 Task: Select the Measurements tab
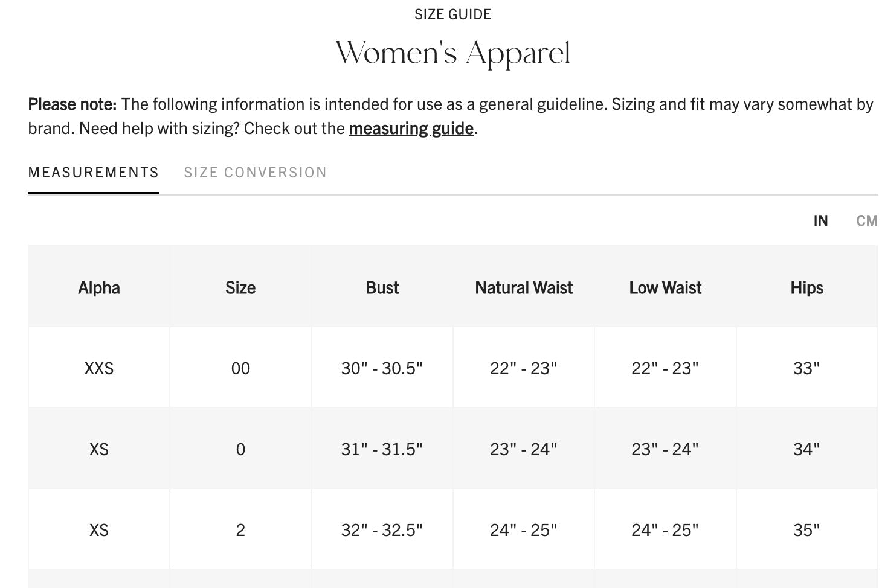pos(94,173)
